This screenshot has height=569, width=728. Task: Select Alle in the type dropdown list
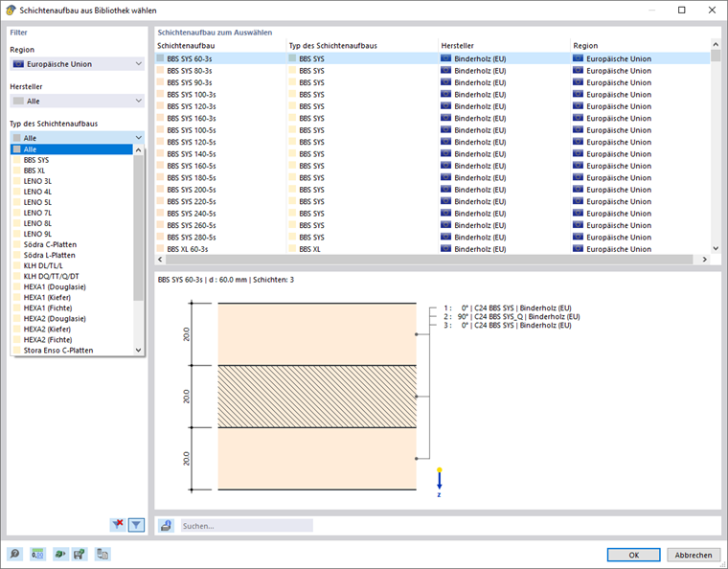[72, 149]
